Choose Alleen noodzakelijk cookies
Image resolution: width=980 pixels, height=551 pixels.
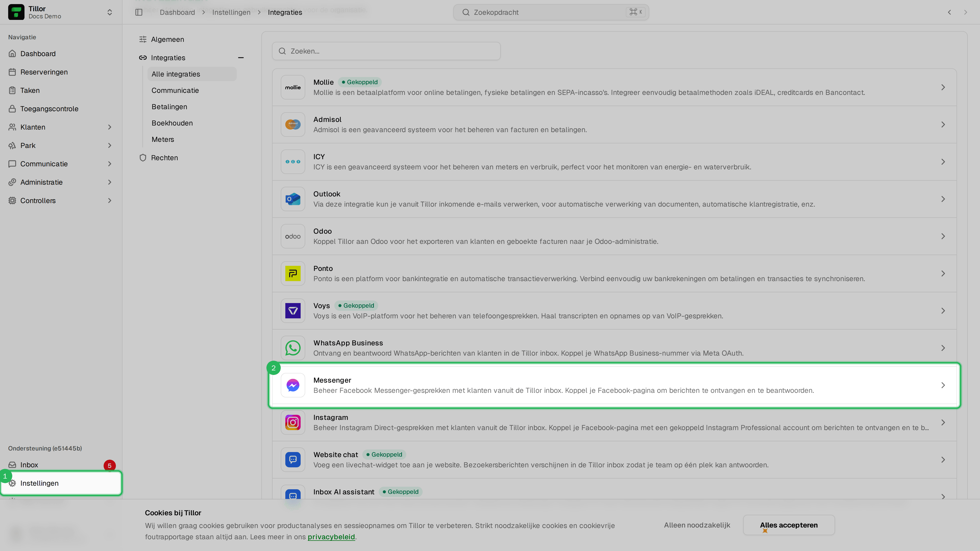[x=697, y=525]
